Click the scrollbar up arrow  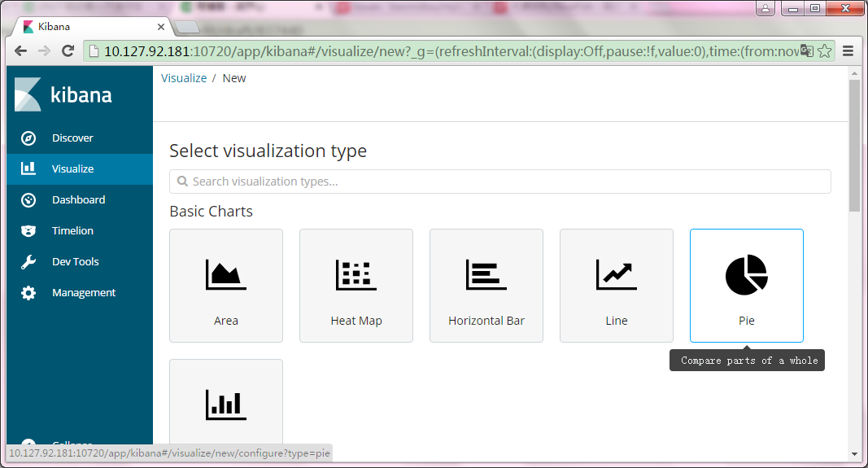[x=854, y=73]
